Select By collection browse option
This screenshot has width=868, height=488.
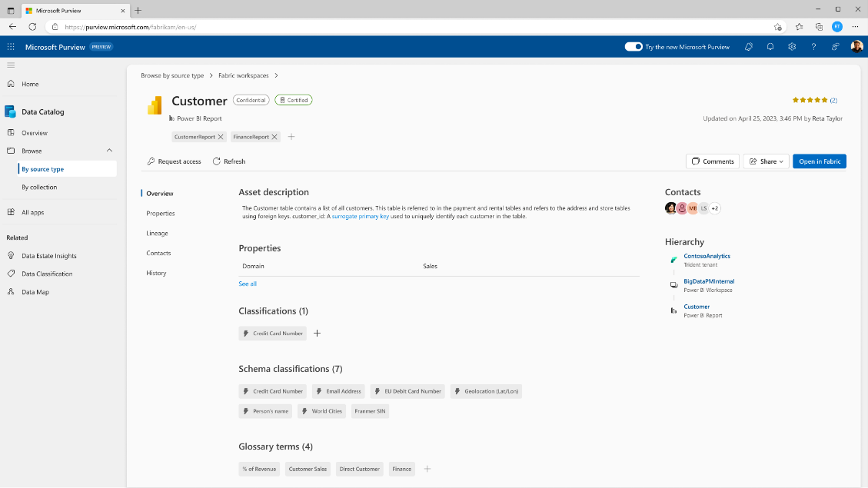[x=39, y=187]
